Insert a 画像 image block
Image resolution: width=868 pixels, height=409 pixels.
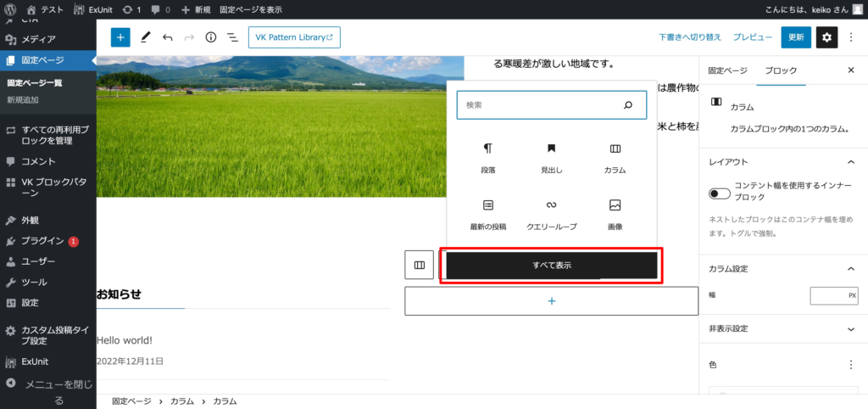(615, 216)
